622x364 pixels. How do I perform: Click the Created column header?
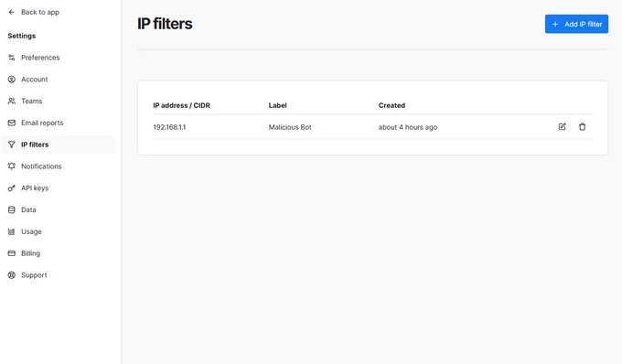(391, 105)
